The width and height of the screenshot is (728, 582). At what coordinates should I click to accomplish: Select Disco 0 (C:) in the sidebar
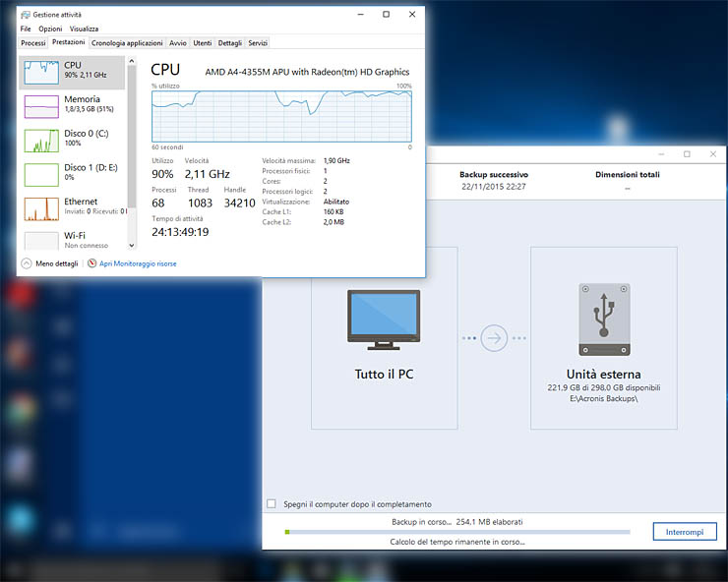[x=72, y=141]
